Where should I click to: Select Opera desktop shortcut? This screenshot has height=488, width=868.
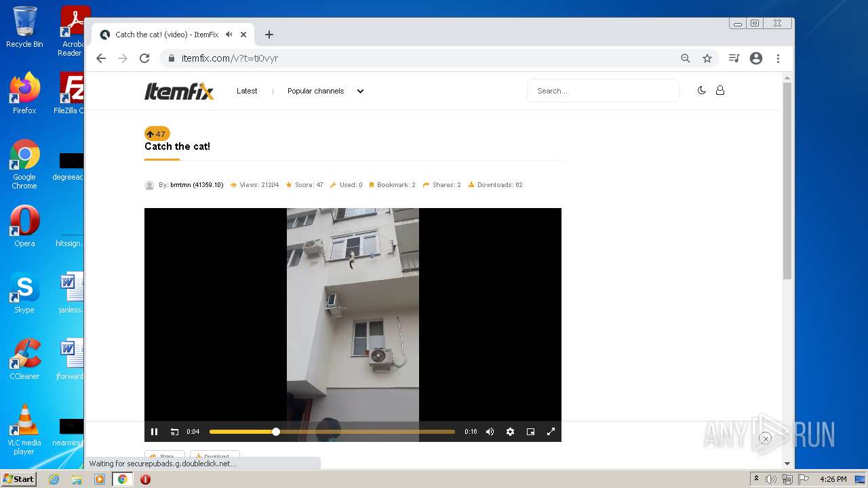pos(24,226)
